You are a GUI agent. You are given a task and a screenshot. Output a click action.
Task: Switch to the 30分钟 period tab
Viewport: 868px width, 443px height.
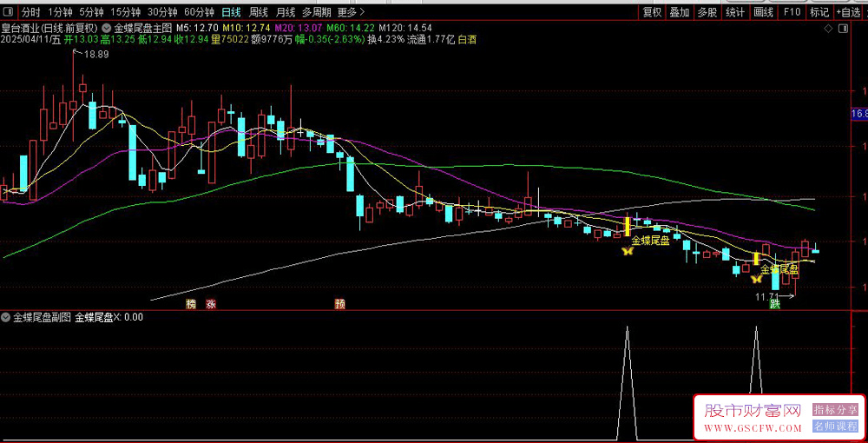162,11
